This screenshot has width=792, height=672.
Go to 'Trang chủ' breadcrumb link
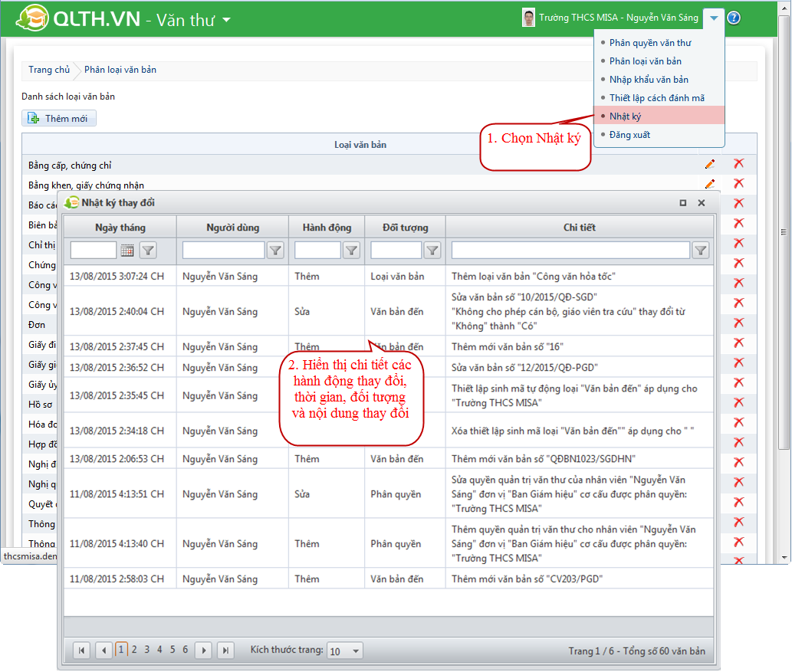pyautogui.click(x=48, y=70)
